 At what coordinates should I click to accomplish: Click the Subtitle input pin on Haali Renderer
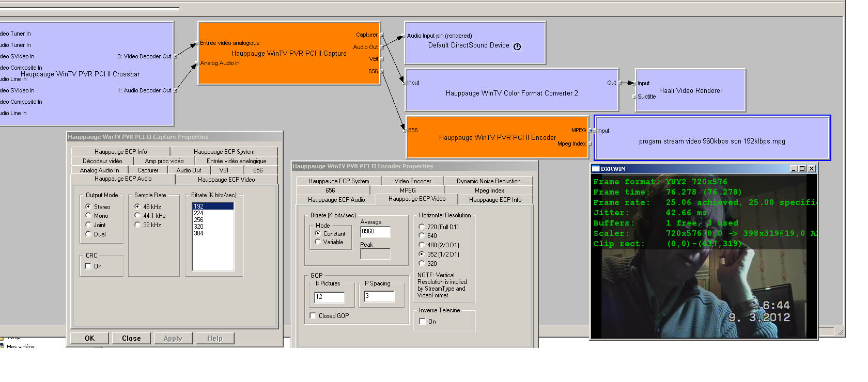[634, 97]
